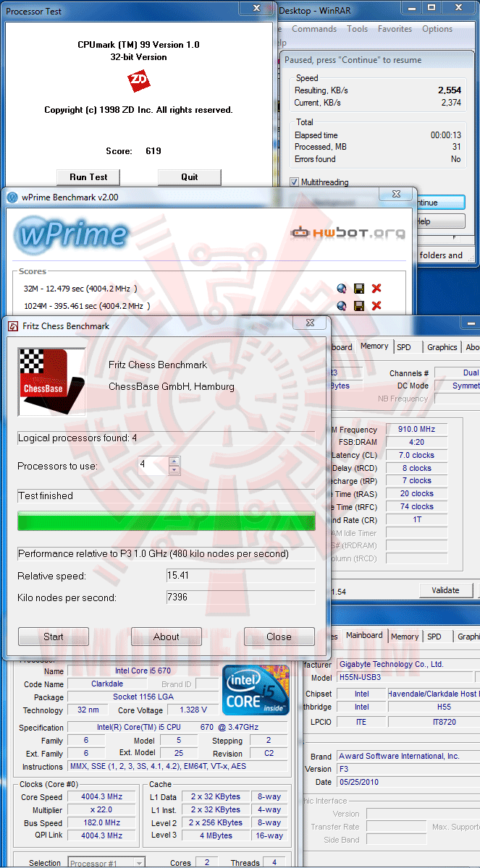The height and width of the screenshot is (868, 480).
Task: Switch to the Graphics tab in upper CPU-Z
Action: point(442,347)
